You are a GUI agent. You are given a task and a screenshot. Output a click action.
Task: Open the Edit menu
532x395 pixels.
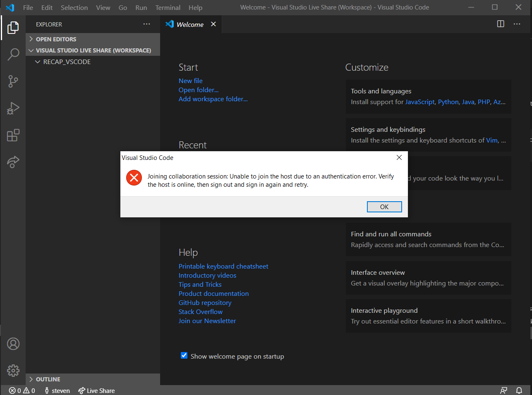coord(47,7)
